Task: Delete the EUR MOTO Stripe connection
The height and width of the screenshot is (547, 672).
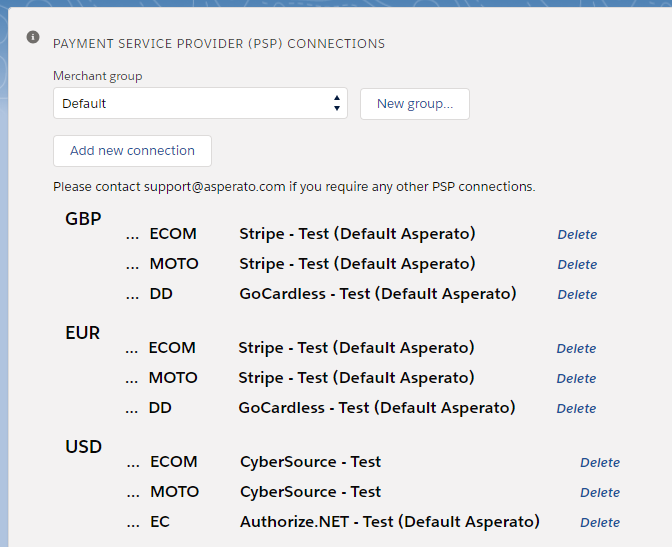Action: (x=576, y=379)
